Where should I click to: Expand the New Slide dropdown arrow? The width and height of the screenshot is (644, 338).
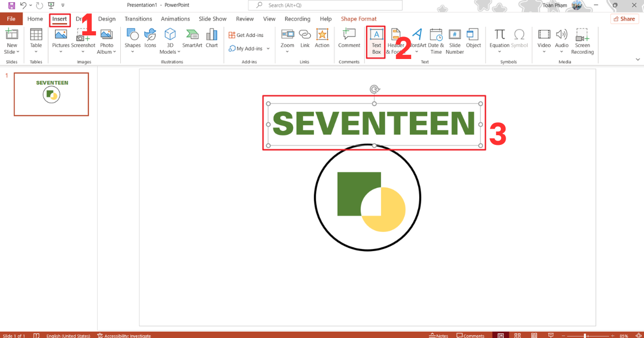(x=18, y=52)
